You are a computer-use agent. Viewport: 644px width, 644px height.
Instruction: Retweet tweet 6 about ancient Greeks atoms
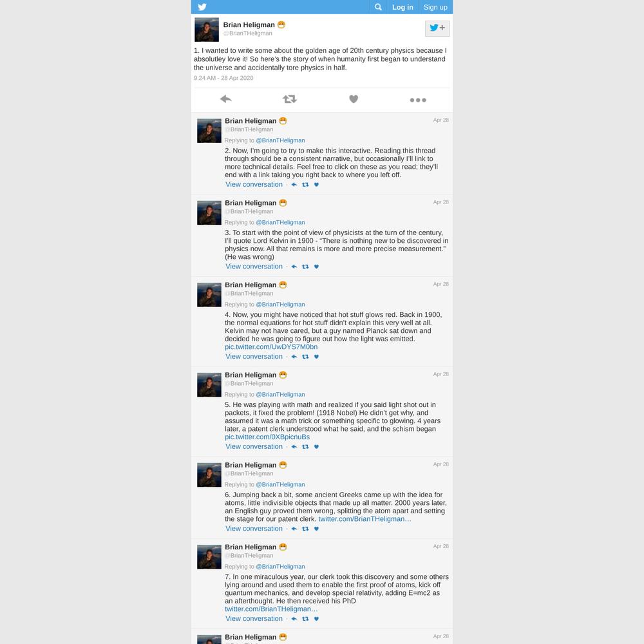(x=305, y=529)
